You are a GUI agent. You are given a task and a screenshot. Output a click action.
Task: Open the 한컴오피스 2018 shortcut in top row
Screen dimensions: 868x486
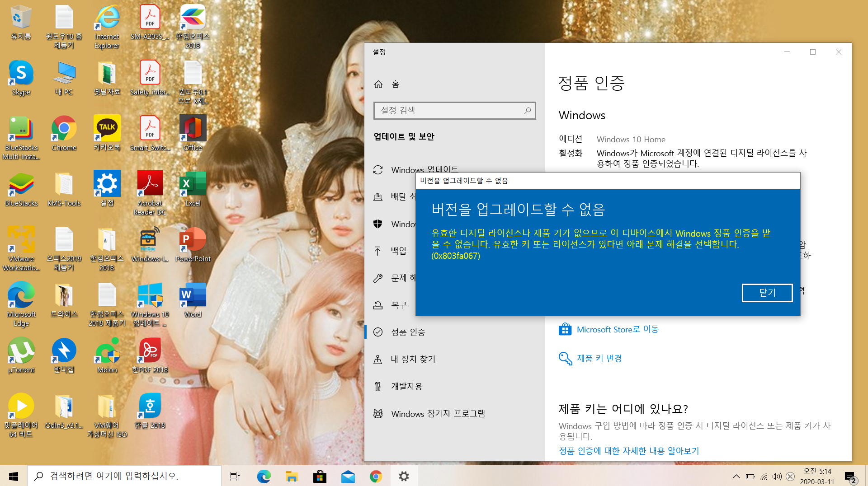coord(193,26)
